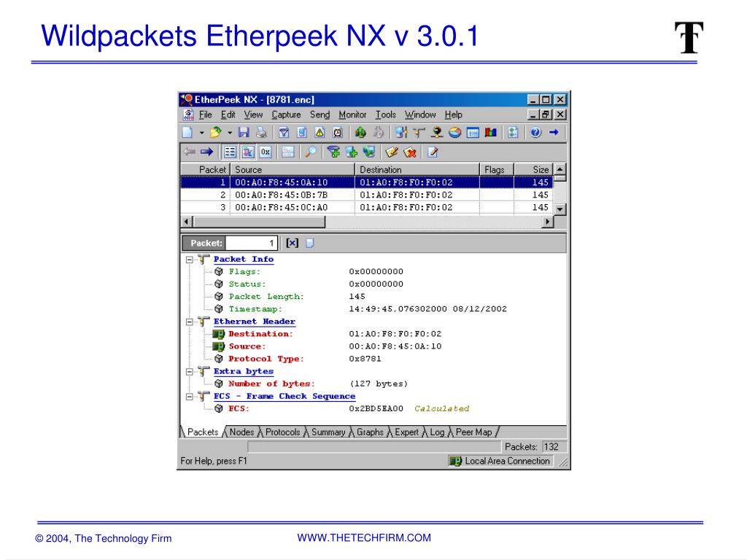Open the colored bar graph icon
The width and height of the screenshot is (747, 560).
pyautogui.click(x=490, y=133)
